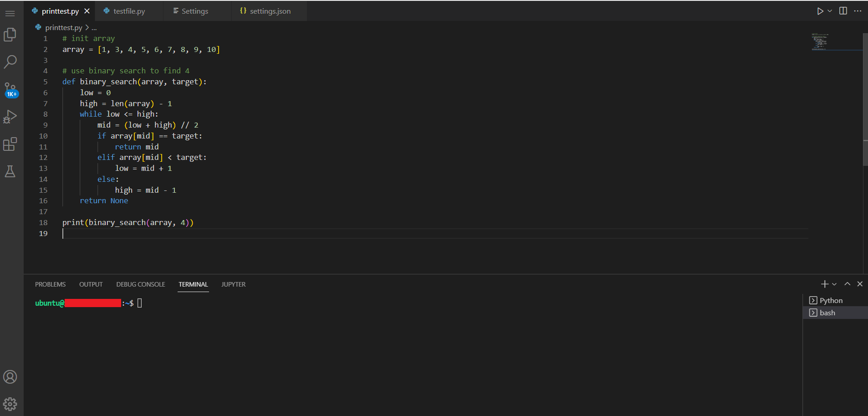Select the bash terminal in the list
Image resolution: width=868 pixels, height=416 pixels.
(835, 313)
